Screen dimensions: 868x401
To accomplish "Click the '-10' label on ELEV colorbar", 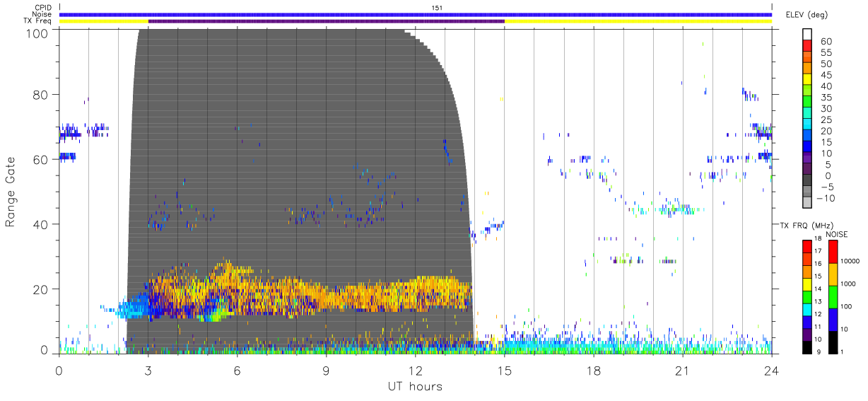I will (827, 198).
